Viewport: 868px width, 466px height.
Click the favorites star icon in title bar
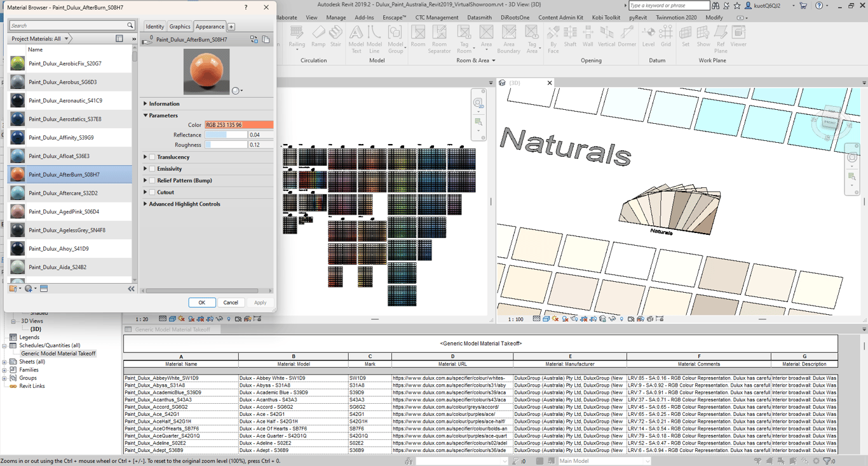coord(737,6)
